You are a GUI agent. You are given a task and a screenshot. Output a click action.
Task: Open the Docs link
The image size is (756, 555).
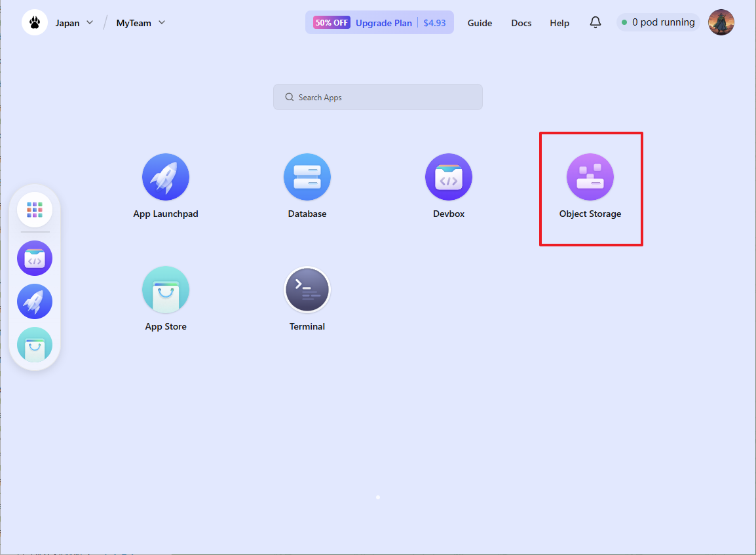(521, 23)
